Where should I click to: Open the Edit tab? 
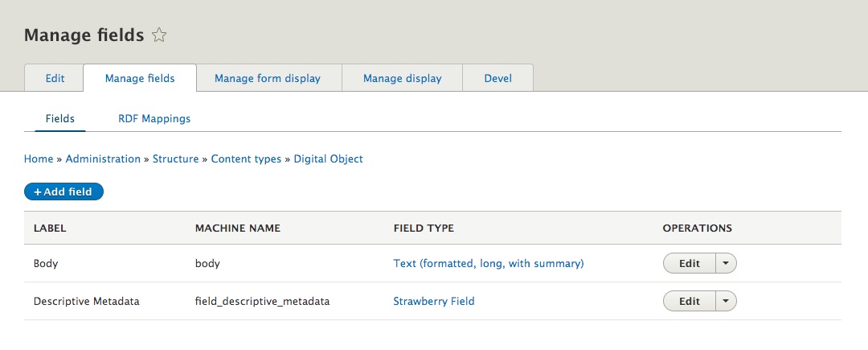pyautogui.click(x=55, y=79)
